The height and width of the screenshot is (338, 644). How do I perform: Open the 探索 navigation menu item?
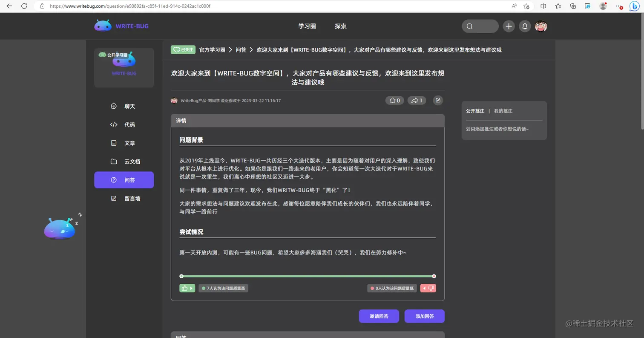pos(340,26)
